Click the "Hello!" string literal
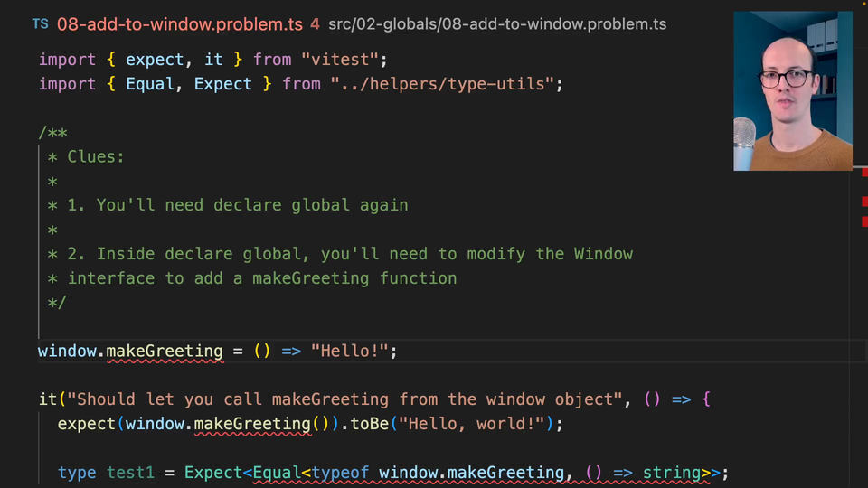Screen dimensions: 868x488 coord(349,351)
